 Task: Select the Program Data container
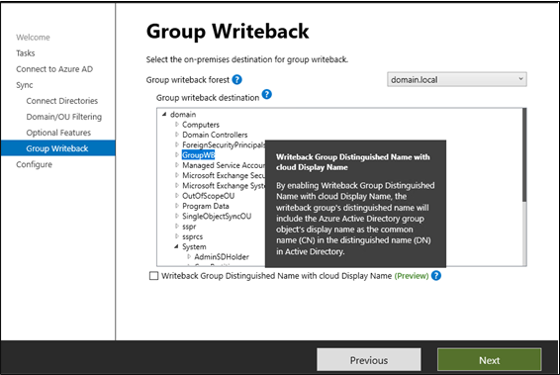(205, 206)
